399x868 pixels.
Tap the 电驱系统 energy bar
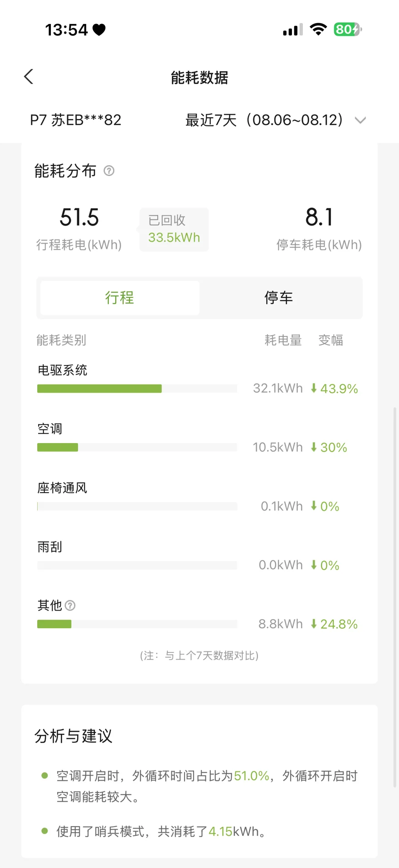tap(137, 389)
